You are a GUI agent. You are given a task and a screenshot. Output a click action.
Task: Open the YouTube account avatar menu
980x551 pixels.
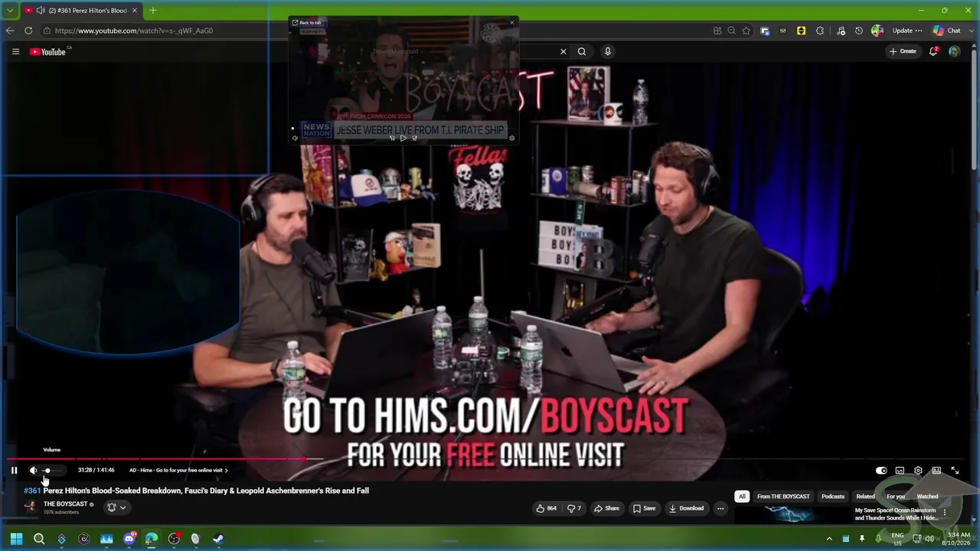pyautogui.click(x=954, y=51)
